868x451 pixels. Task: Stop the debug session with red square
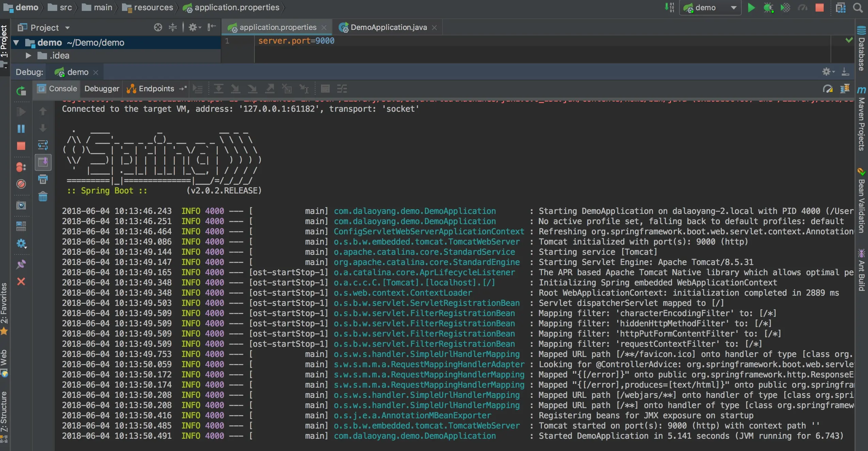point(21,146)
